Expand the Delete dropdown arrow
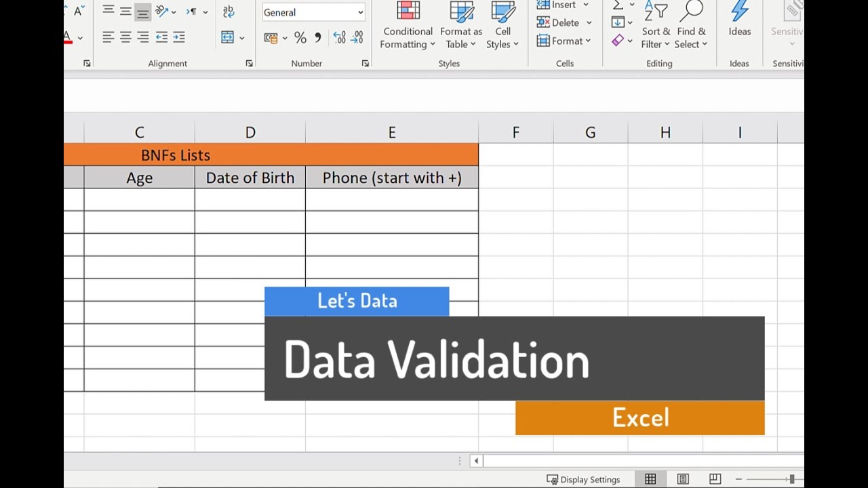Image resolution: width=868 pixels, height=488 pixels. coord(589,23)
